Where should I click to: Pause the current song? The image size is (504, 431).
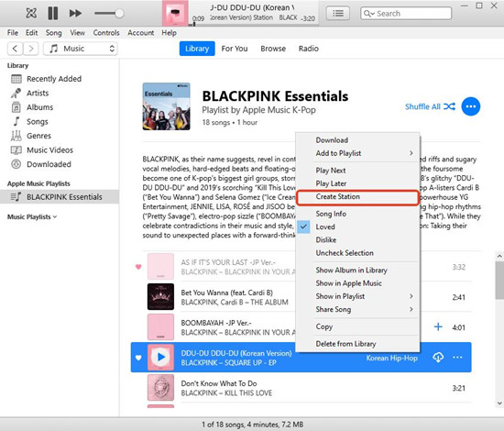coord(53,13)
